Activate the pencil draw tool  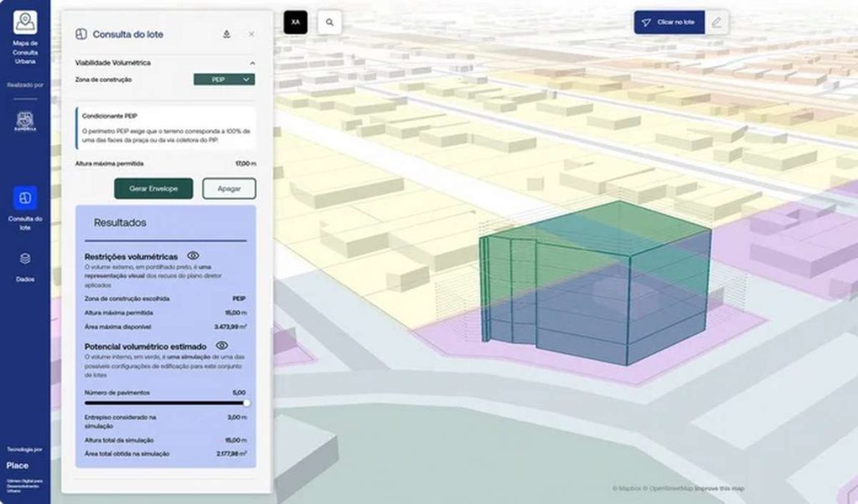pos(716,23)
